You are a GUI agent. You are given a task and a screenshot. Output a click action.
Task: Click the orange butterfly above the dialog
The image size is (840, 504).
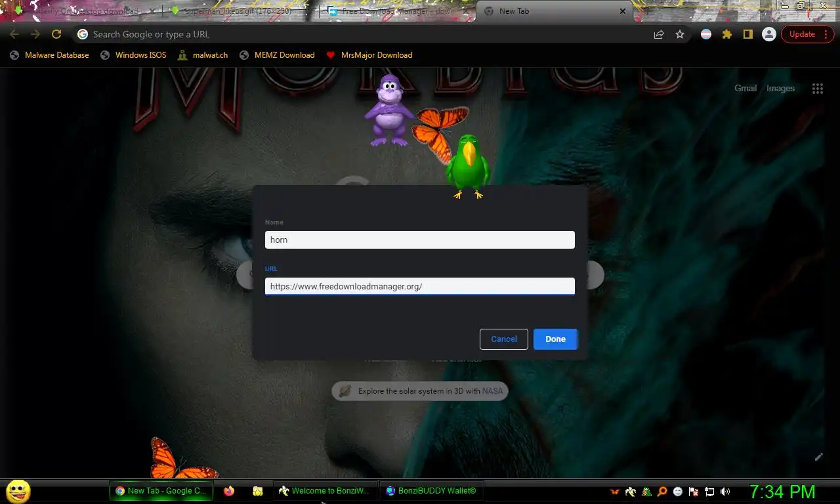438,133
